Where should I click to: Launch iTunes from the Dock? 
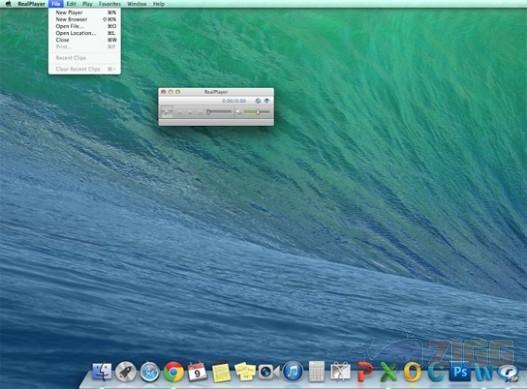(x=292, y=372)
